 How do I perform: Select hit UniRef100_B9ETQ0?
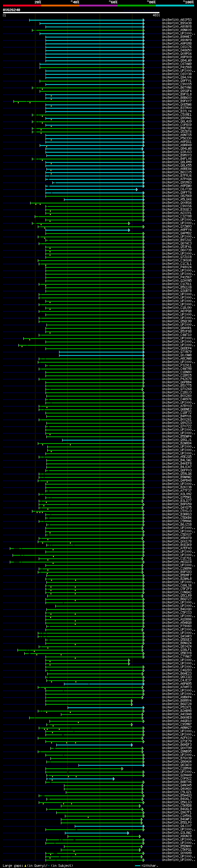click(177, 128)
